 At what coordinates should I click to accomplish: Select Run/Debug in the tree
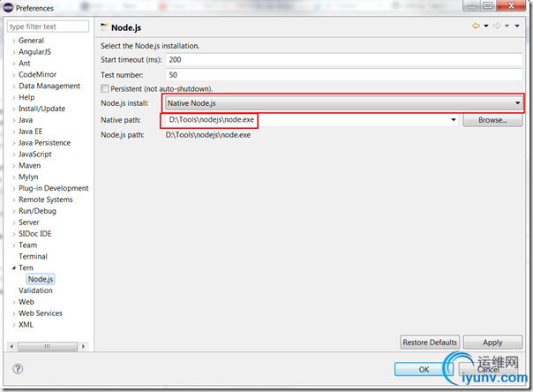(37, 211)
